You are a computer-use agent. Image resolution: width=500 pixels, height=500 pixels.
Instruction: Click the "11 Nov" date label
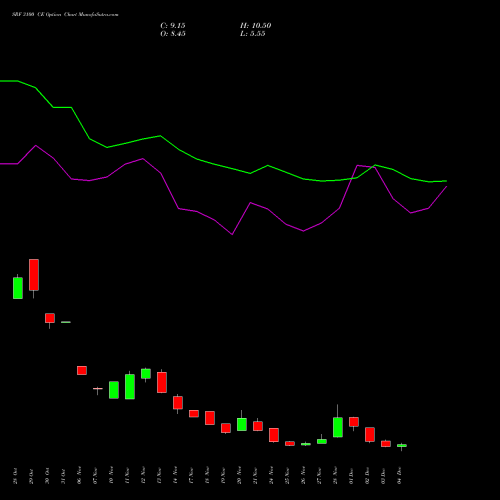click(x=127, y=476)
